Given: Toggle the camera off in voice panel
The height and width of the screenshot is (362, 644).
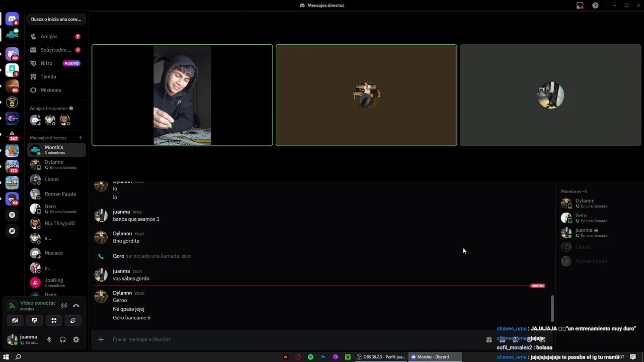Looking at the screenshot, I should point(15,320).
